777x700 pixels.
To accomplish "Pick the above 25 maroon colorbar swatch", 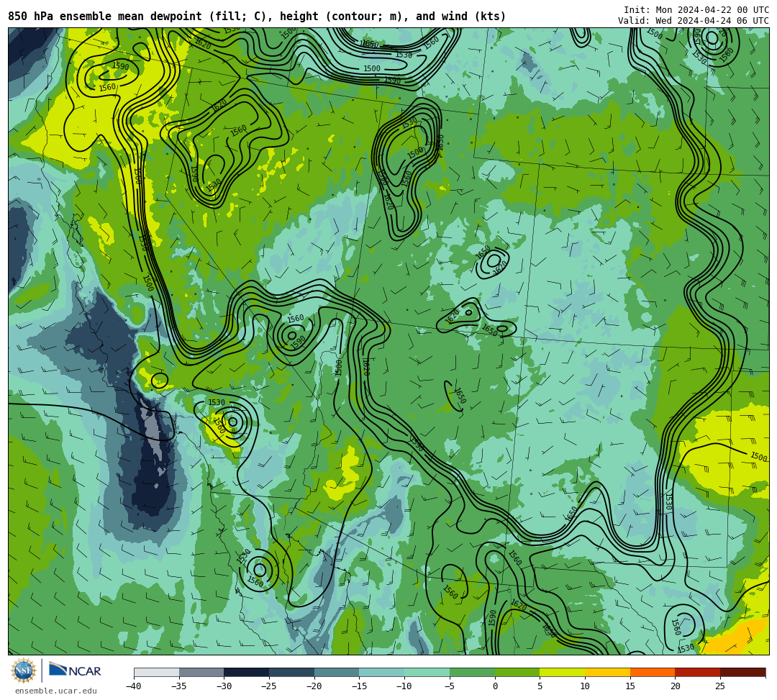I will pos(742,672).
